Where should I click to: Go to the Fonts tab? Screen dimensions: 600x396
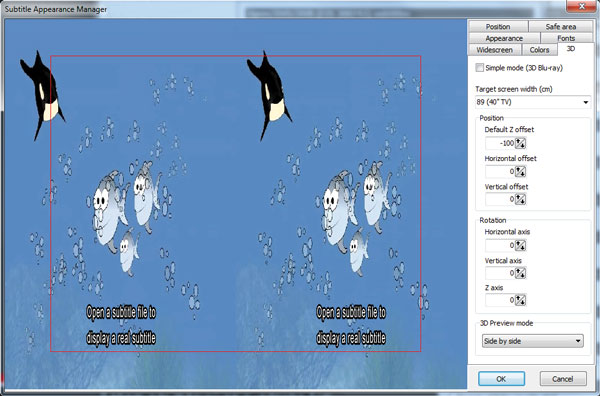tap(566, 38)
